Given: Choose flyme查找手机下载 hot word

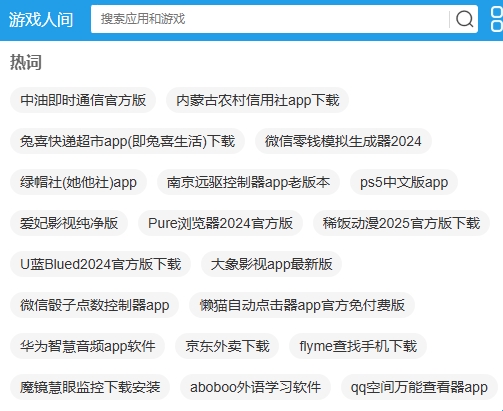Looking at the screenshot, I should click(x=358, y=346).
